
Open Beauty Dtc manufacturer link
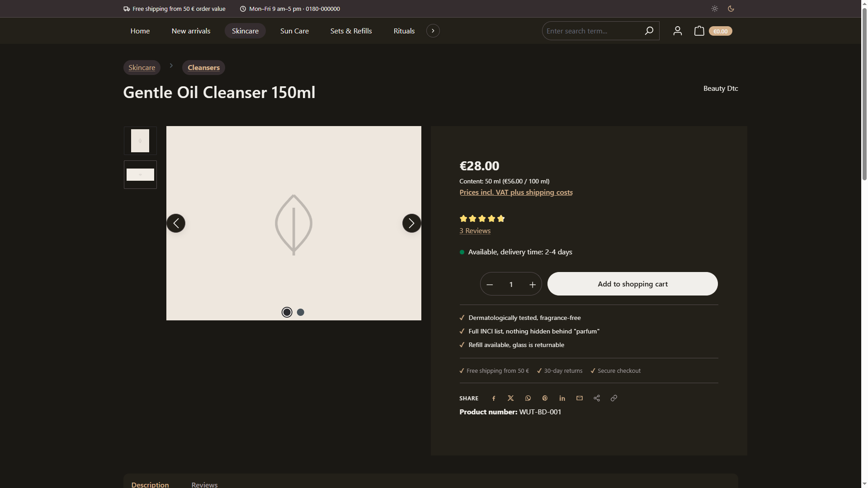coord(721,88)
